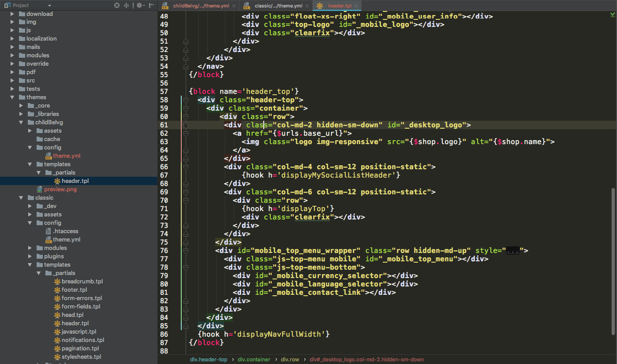Expand the _core folder arrow
The height and width of the screenshot is (364, 617).
(x=21, y=106)
